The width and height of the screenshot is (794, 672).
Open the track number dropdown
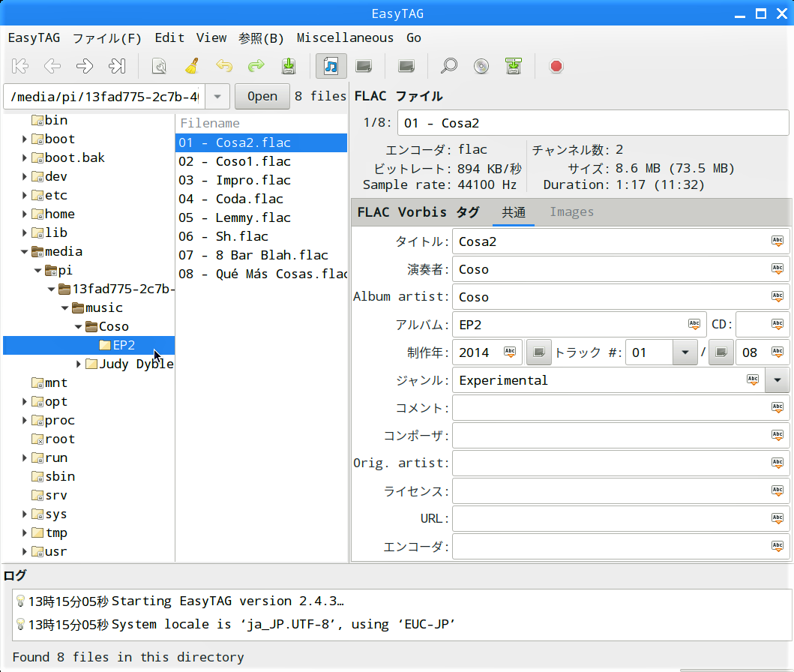685,352
